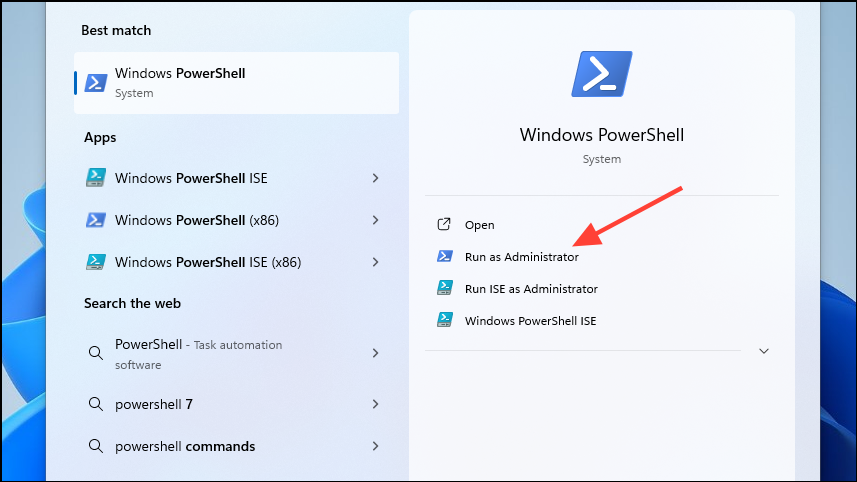Search the web for powershell 7

[x=236, y=404]
